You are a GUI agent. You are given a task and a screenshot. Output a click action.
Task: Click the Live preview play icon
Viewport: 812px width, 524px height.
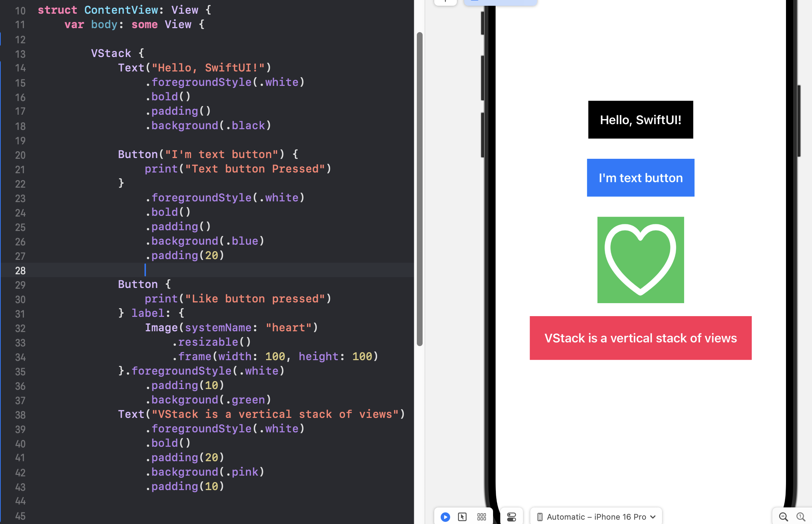tap(445, 517)
